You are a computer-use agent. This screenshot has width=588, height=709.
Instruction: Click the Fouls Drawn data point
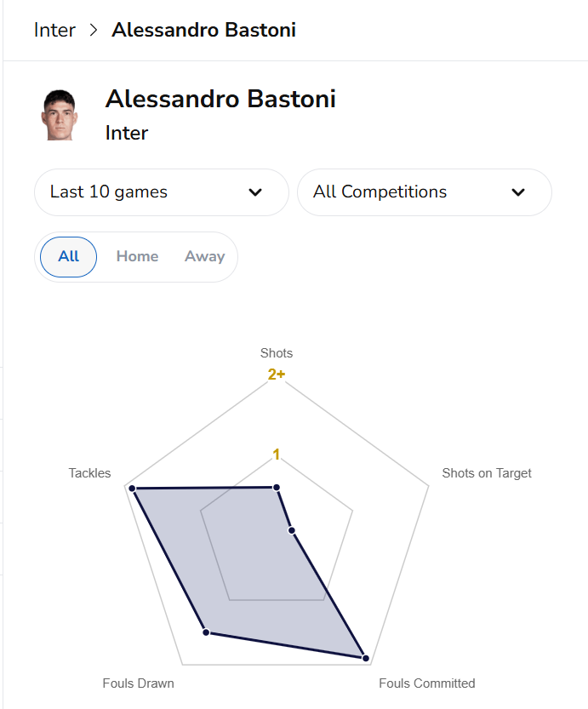click(x=205, y=632)
